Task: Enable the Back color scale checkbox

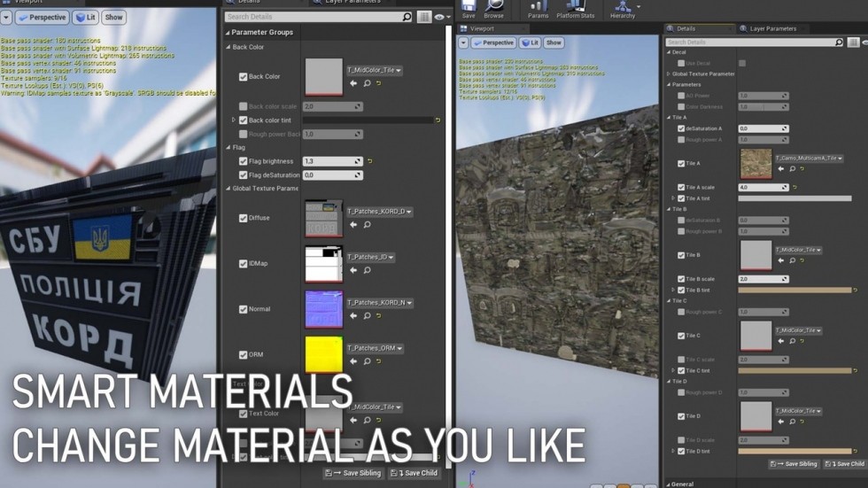Action: coord(243,106)
